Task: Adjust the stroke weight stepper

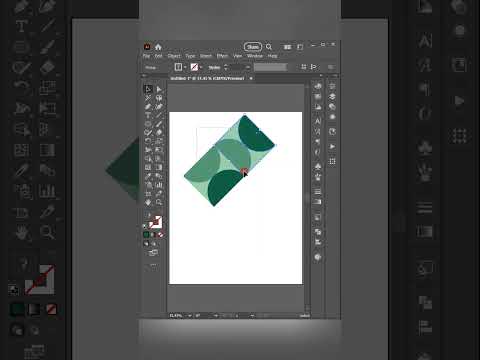Action: (x=226, y=67)
